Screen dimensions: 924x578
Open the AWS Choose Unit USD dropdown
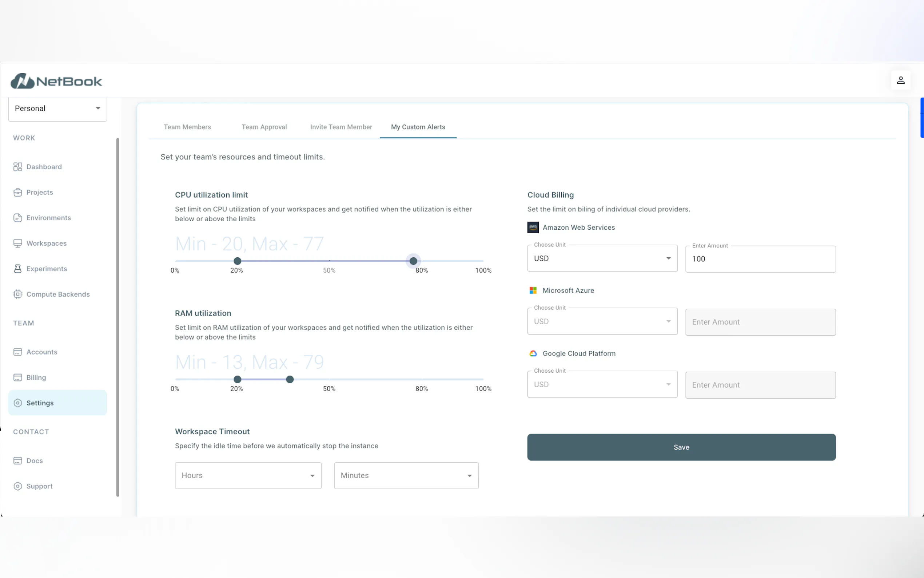[x=602, y=258]
